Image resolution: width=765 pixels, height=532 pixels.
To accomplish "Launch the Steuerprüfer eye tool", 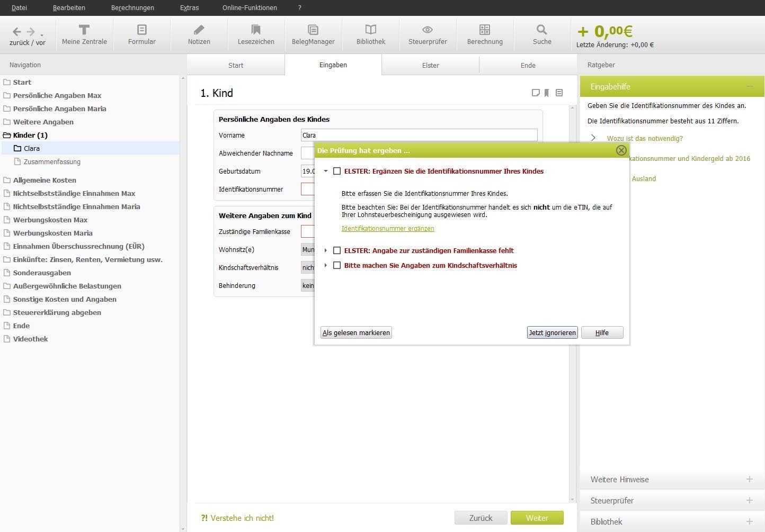I will coord(428,34).
